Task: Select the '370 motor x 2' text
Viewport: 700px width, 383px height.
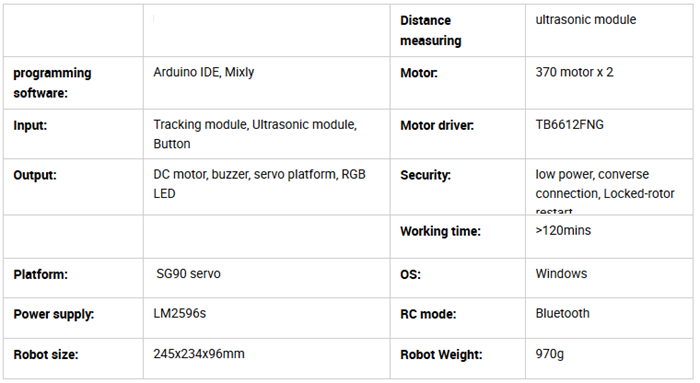Action: pyautogui.click(x=574, y=72)
